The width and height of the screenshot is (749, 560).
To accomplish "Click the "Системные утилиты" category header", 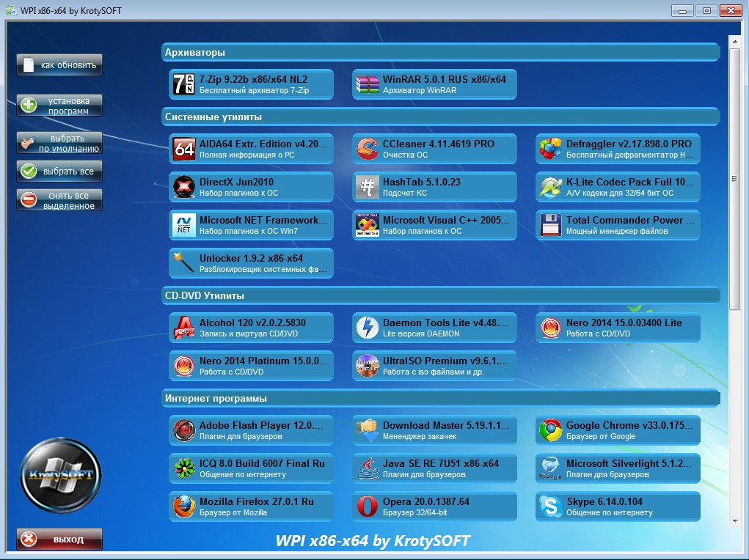I will coord(440,117).
